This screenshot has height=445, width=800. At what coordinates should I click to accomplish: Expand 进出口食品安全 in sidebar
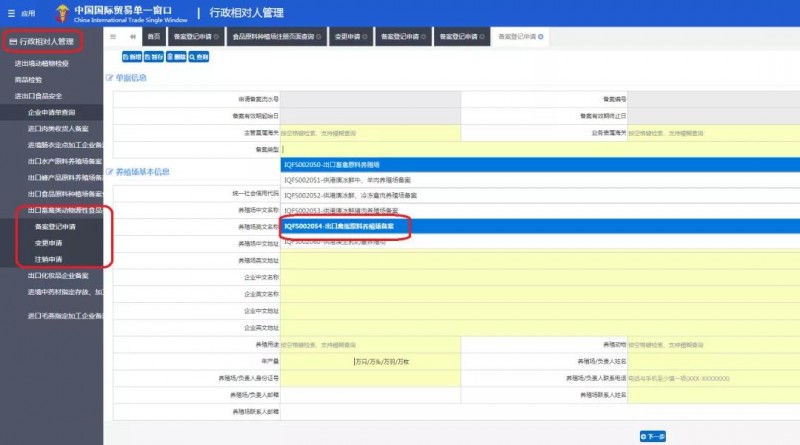coord(52,96)
